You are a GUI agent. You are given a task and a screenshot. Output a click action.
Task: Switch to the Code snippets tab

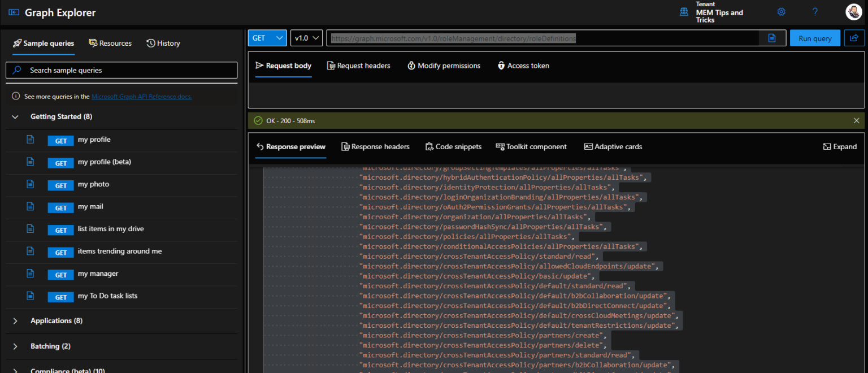[x=453, y=146]
